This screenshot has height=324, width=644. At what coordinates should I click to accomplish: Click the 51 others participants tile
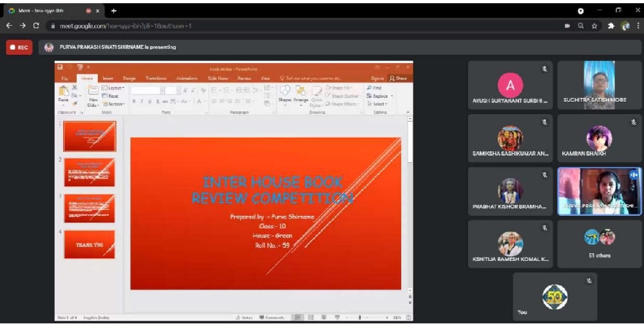599,244
